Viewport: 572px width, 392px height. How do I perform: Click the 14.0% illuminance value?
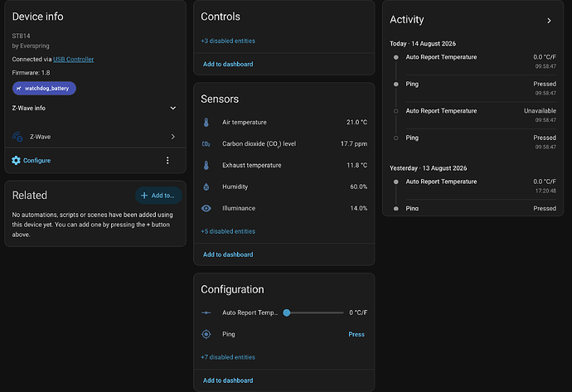pyautogui.click(x=359, y=208)
